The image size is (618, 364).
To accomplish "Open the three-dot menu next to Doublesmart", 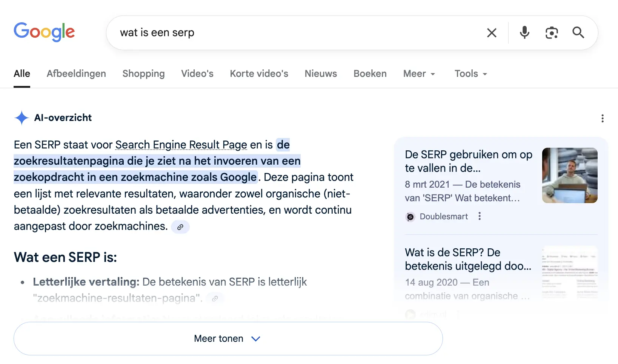I will click(480, 216).
